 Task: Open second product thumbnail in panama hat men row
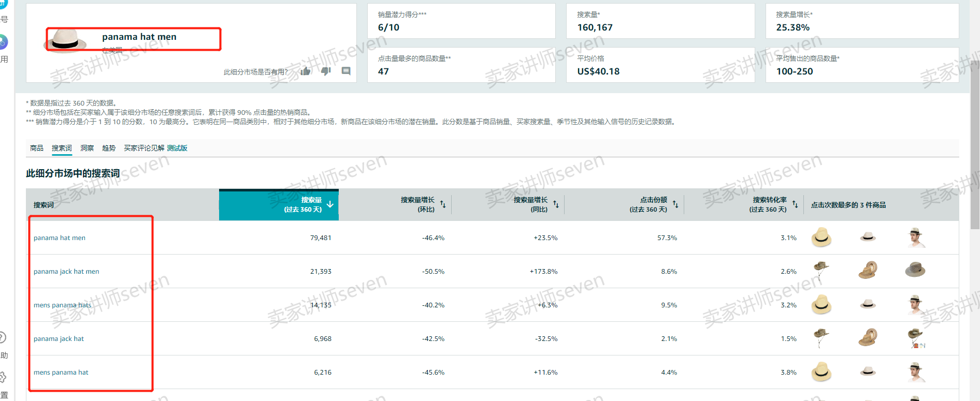[868, 237]
